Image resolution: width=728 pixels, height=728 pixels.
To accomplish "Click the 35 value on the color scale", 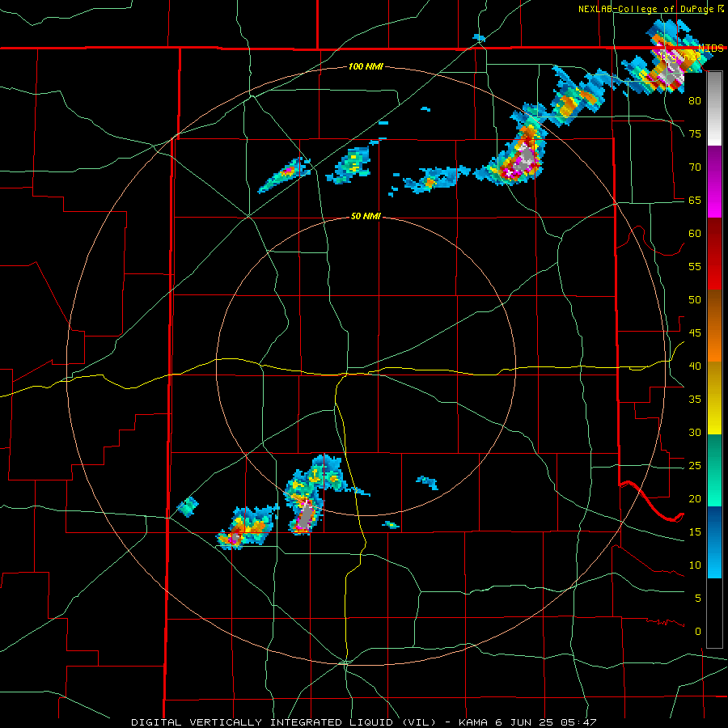I will click(x=695, y=400).
